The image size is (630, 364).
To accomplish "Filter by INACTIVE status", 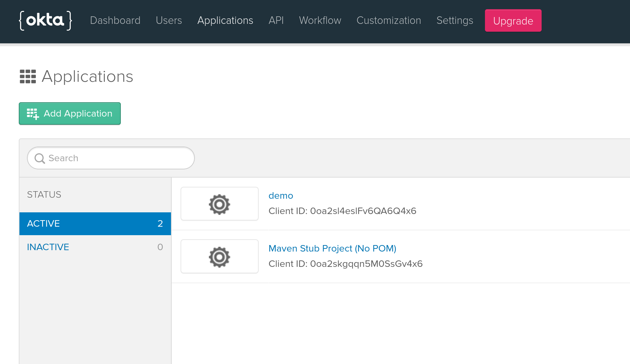I will tap(48, 247).
